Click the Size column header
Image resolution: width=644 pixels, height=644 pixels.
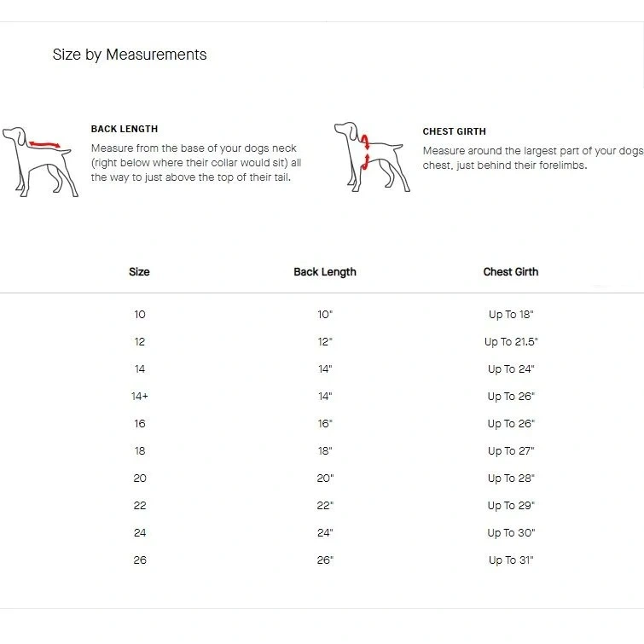(x=139, y=272)
